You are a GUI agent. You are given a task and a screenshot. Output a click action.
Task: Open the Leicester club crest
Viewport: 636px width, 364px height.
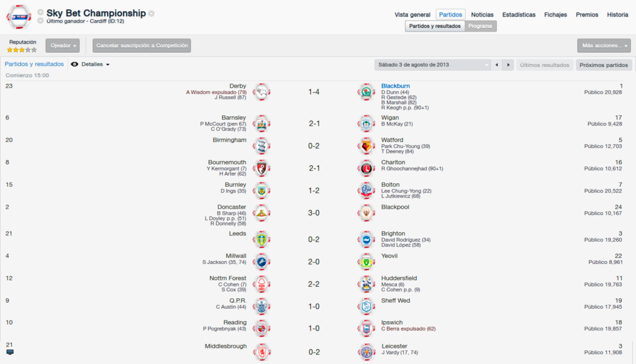(366, 352)
